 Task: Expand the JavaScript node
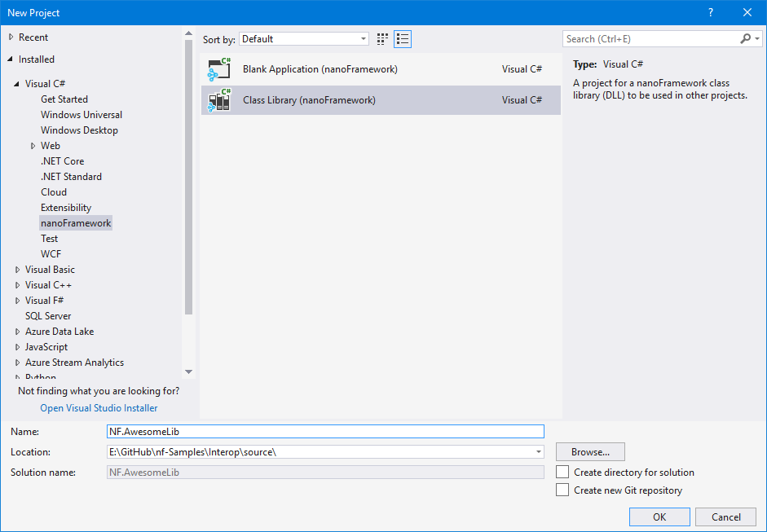18,347
